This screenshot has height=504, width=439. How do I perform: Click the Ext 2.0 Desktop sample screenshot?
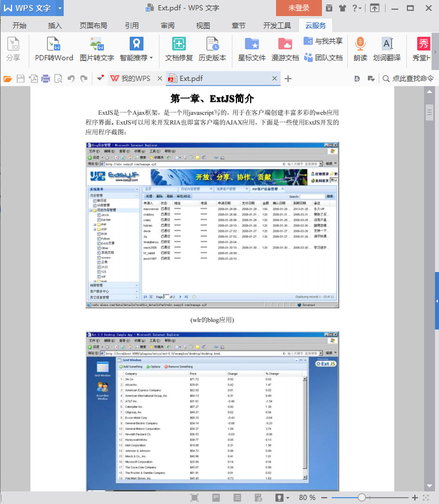click(212, 411)
